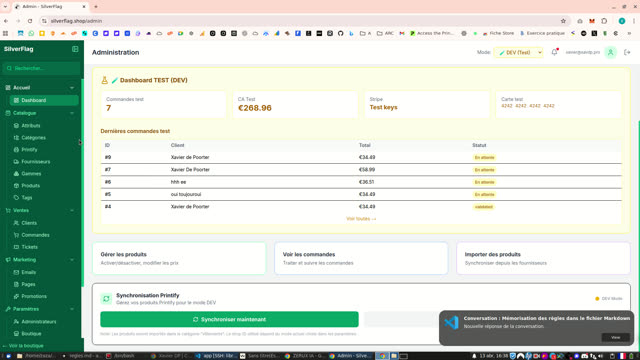Open the Gérer les produits card
640x360 pixels.
point(179,258)
